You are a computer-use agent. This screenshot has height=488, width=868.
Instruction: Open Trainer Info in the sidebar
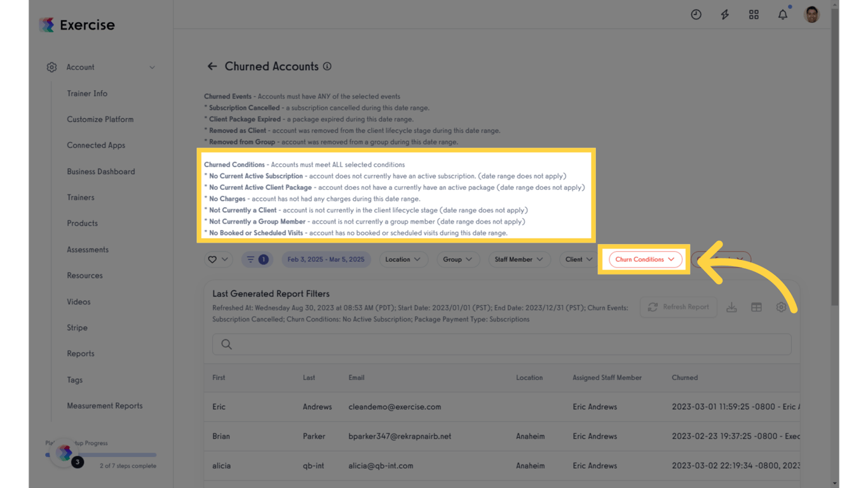click(87, 93)
